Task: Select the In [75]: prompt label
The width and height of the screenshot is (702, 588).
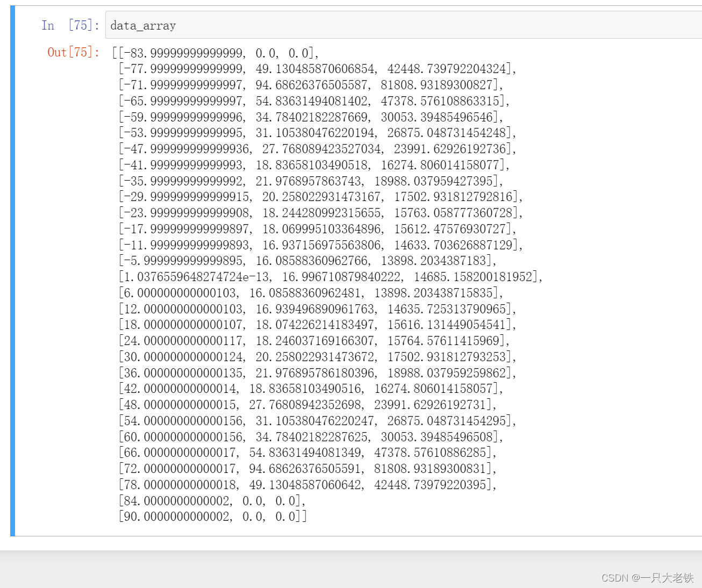Action: click(70, 25)
